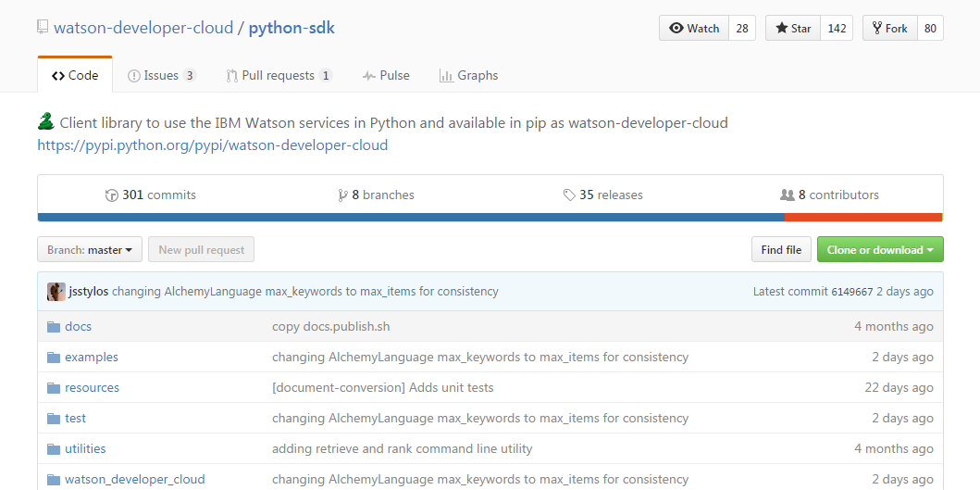
Task: Open the resources folder
Action: pos(92,388)
